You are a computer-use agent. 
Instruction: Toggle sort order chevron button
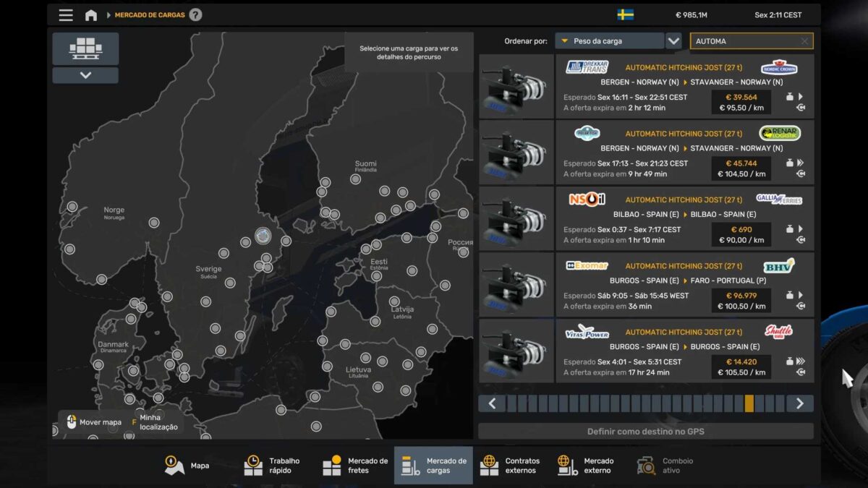pos(673,41)
